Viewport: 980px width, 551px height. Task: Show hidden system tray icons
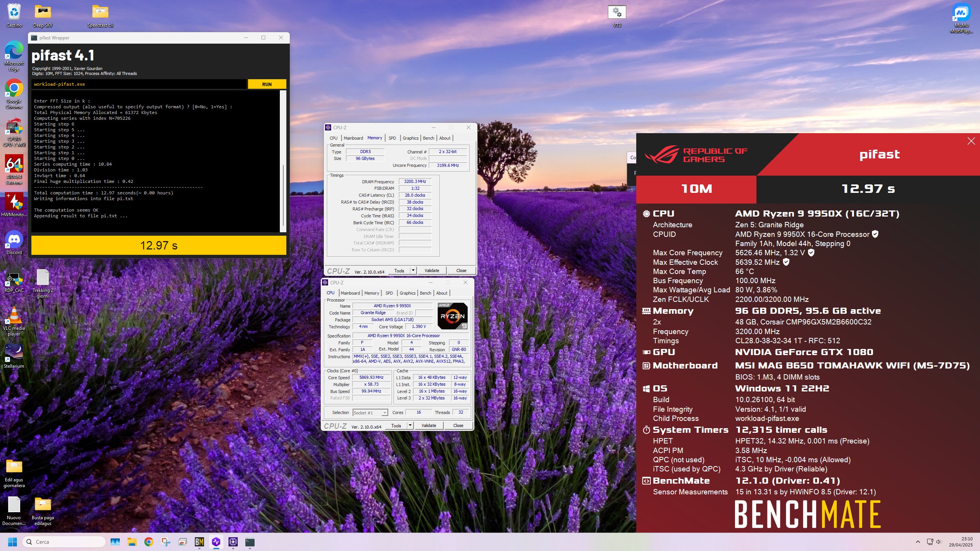pyautogui.click(x=918, y=542)
